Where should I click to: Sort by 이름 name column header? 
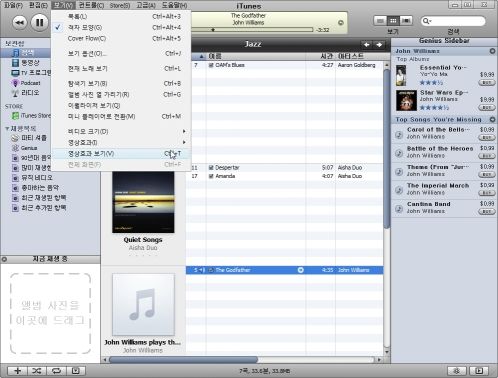point(255,56)
